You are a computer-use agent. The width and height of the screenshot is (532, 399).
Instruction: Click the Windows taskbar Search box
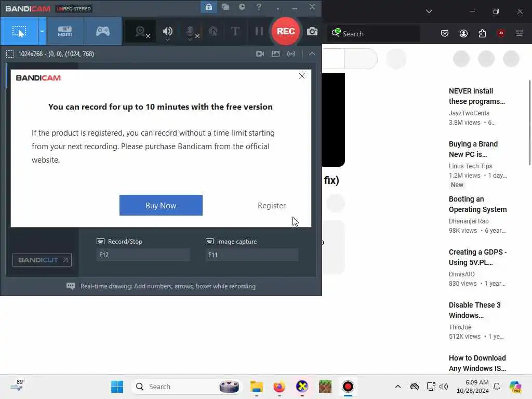(187, 387)
